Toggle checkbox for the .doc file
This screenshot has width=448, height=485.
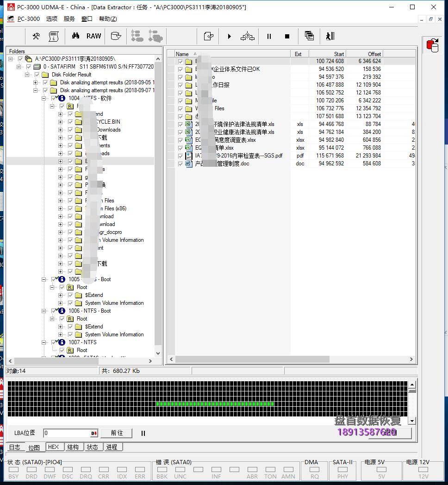(x=180, y=164)
